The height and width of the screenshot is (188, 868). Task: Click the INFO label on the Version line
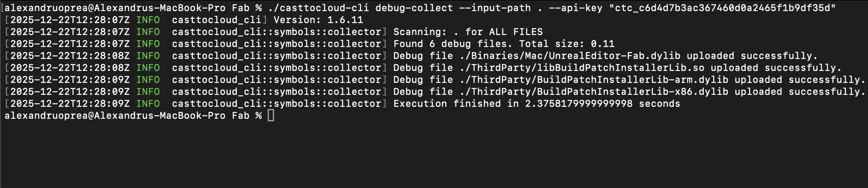coord(148,20)
